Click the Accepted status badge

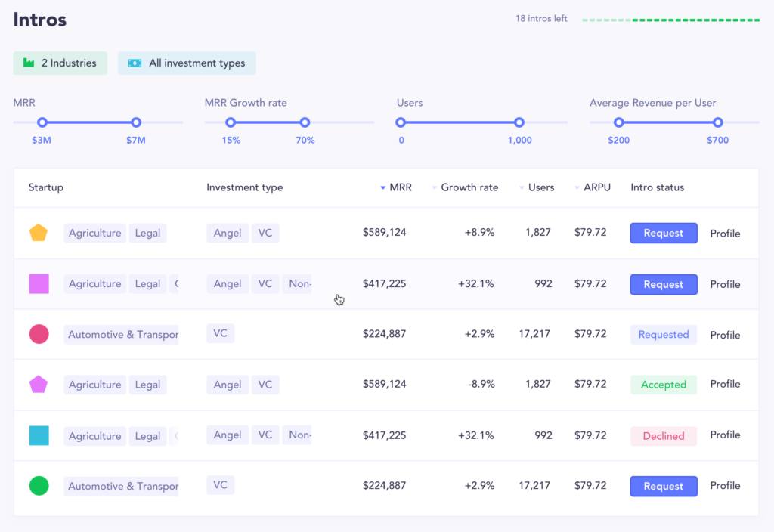coord(663,385)
